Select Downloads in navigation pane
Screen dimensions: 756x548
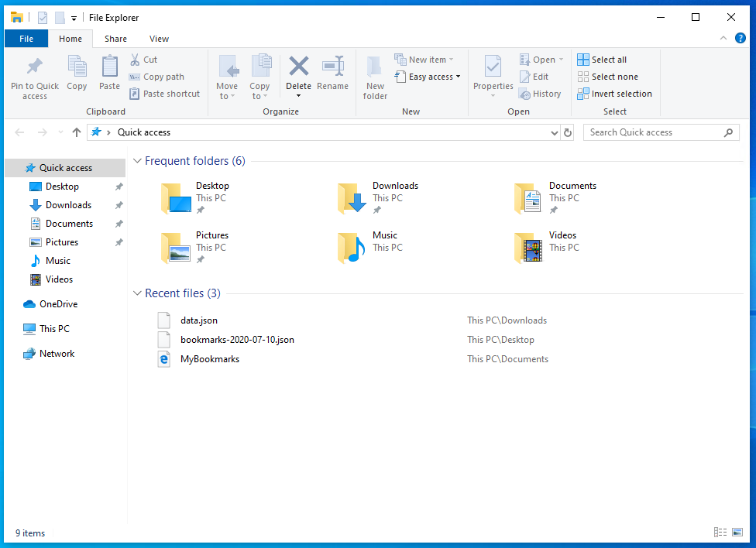pos(65,205)
